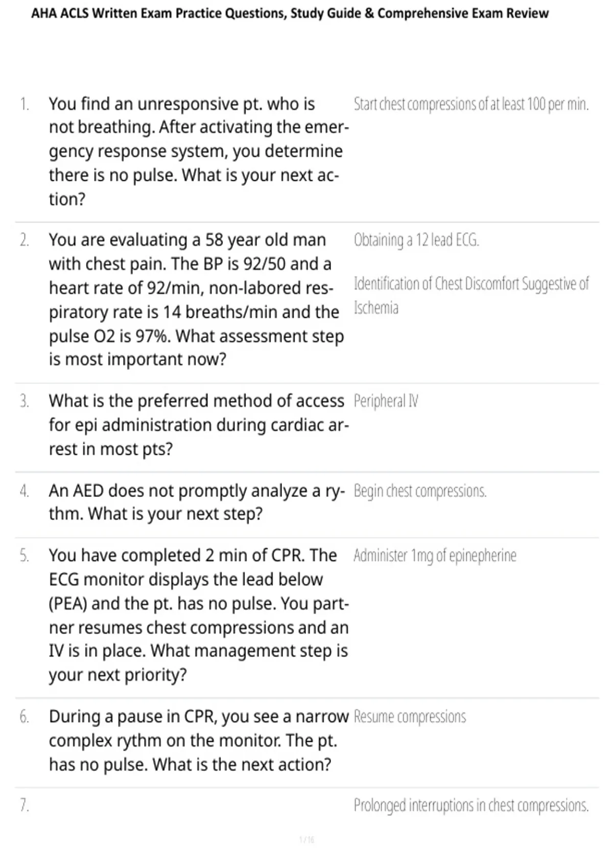Click answer 'Begin chest compressions.'

click(420, 491)
